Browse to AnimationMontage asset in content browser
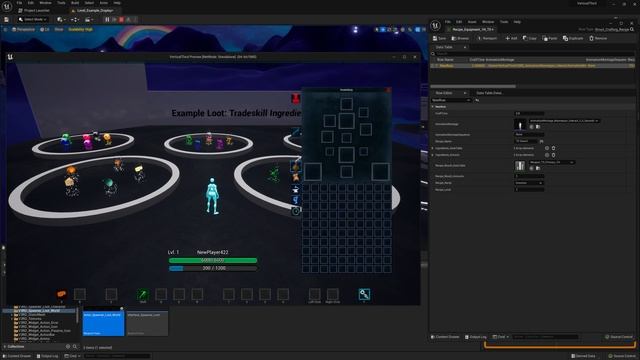640x360 pixels. click(538, 127)
